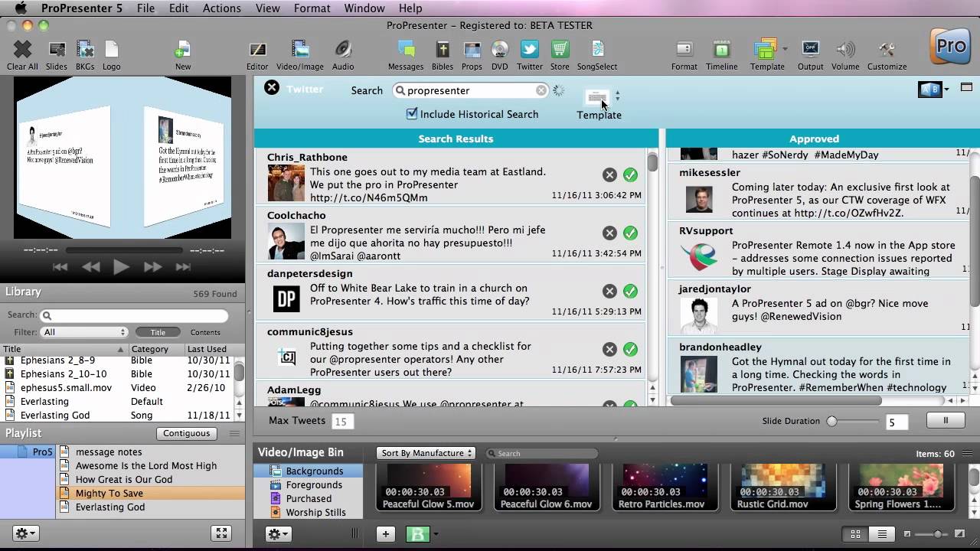The image size is (980, 551).
Task: Approve communic8jesus tweet with green check
Action: point(630,349)
